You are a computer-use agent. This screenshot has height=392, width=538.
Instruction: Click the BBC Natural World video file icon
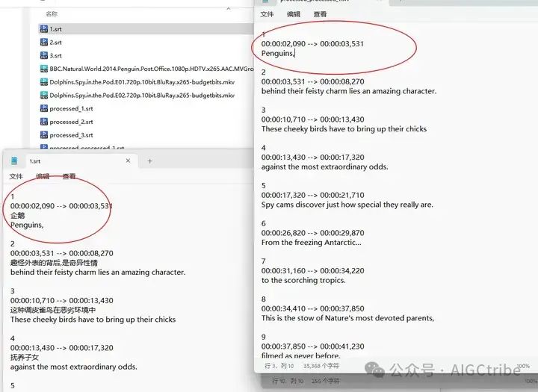coord(43,69)
